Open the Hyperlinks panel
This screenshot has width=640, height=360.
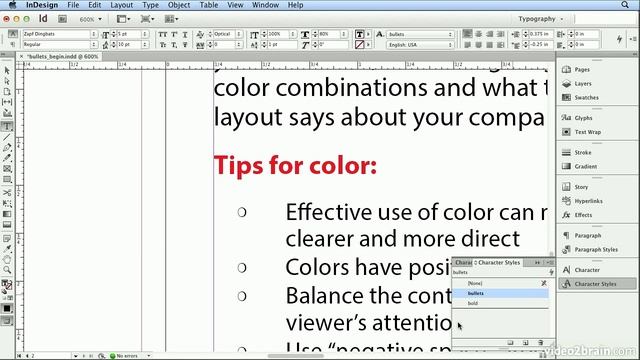coord(582,201)
